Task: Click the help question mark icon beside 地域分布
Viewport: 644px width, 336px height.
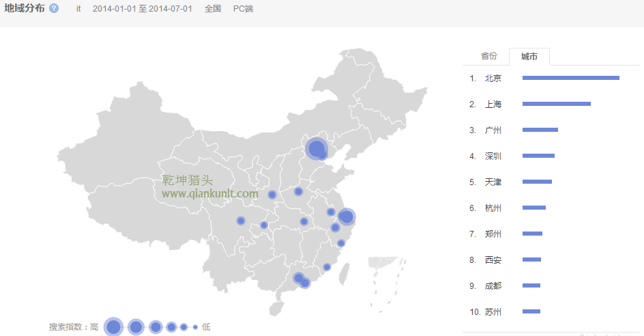Action: coord(54,9)
